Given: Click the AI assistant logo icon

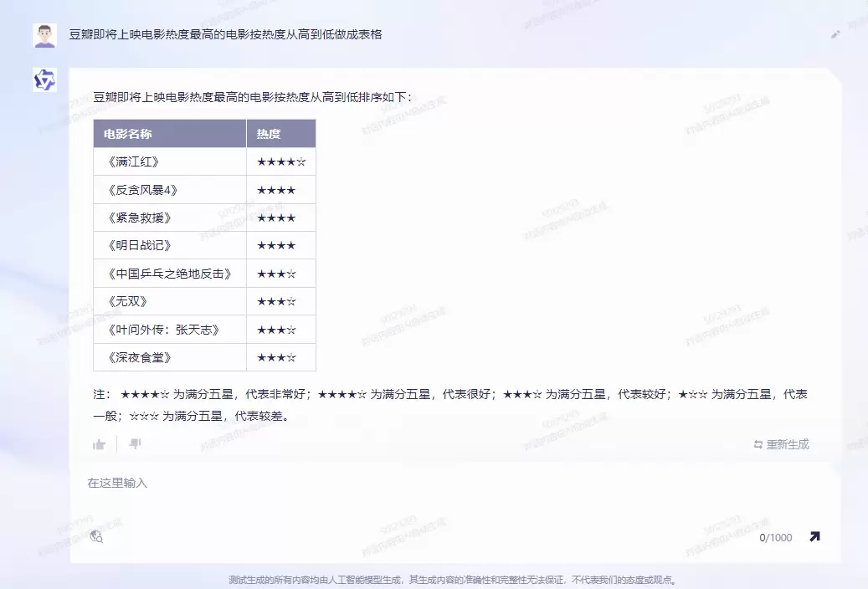Looking at the screenshot, I should tap(45, 79).
